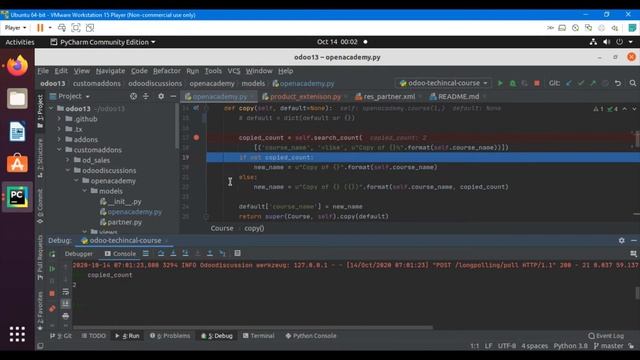Image resolution: width=640 pixels, height=360 pixels.
Task: Expand the addons folder
Action: (60, 140)
